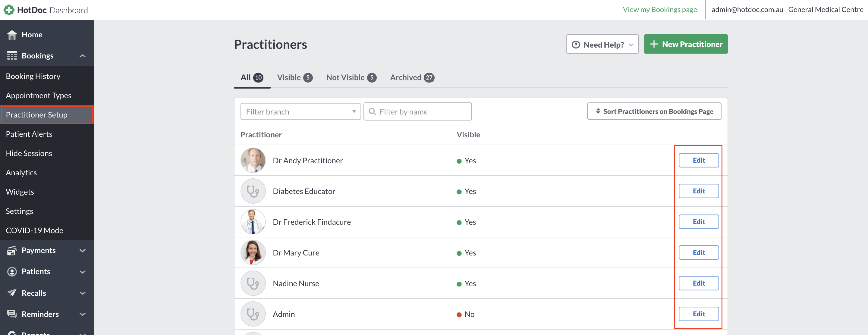Click the question mark help icon
Screen dimensions: 868x335
pyautogui.click(x=576, y=45)
